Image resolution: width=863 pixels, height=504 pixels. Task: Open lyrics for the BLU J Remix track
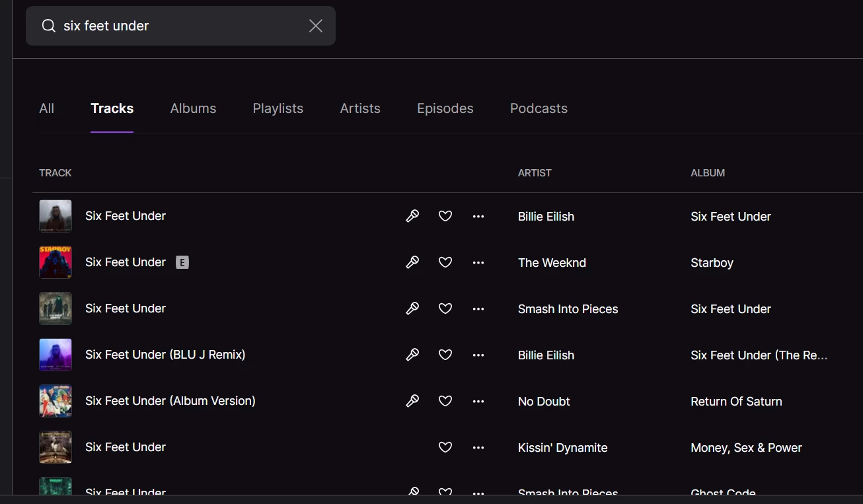click(412, 355)
